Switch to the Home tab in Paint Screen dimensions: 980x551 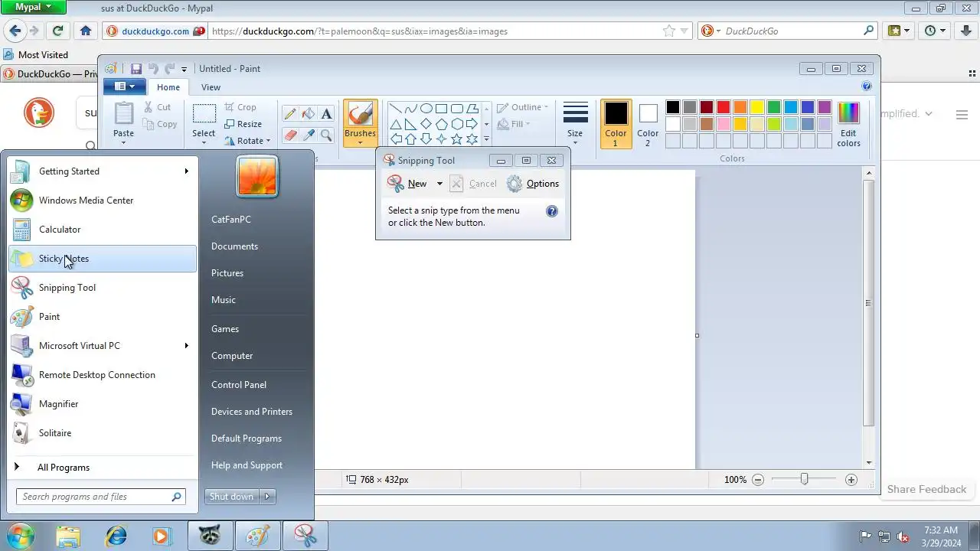[x=168, y=87]
